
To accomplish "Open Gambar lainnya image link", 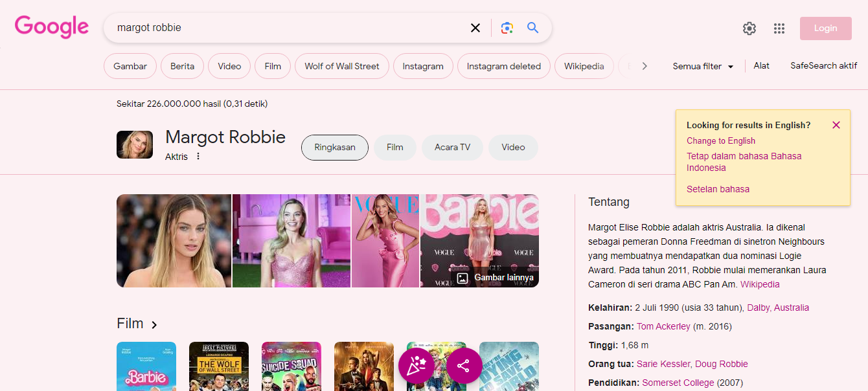I will click(x=496, y=278).
